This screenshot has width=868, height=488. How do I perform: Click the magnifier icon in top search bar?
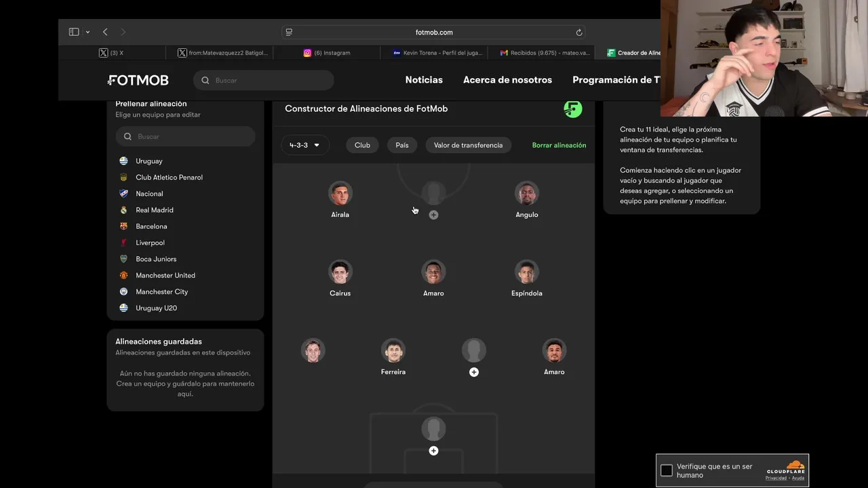(205, 80)
